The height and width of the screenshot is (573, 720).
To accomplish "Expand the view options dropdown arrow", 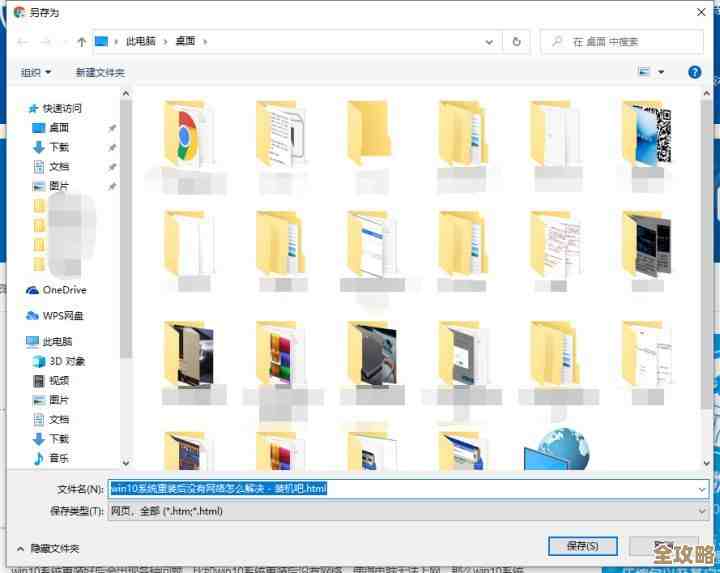I will pos(661,72).
